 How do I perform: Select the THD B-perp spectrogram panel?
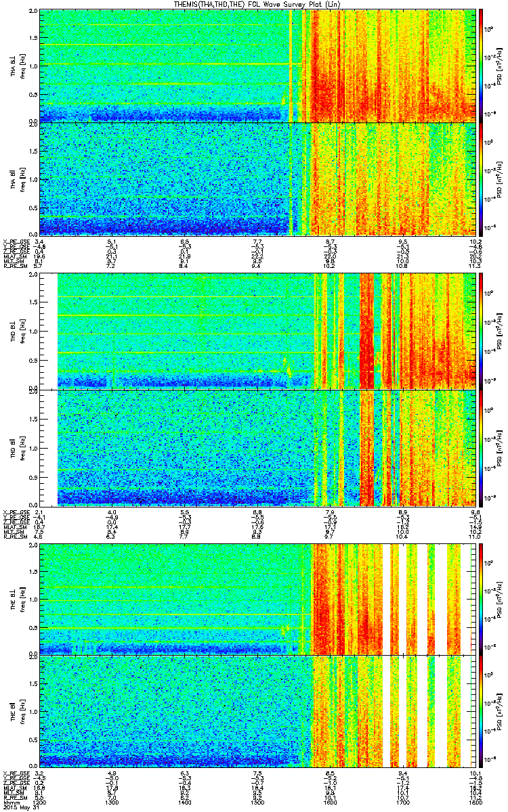pos(258,332)
